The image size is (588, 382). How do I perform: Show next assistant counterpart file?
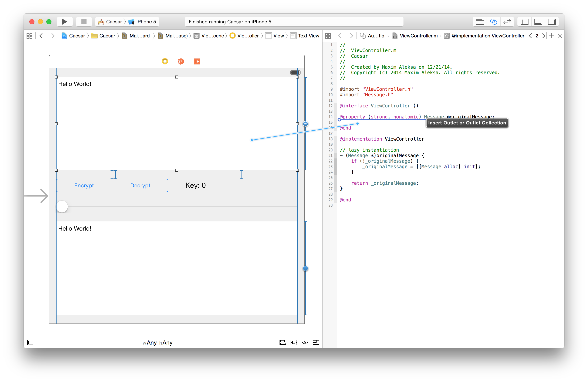tap(544, 36)
